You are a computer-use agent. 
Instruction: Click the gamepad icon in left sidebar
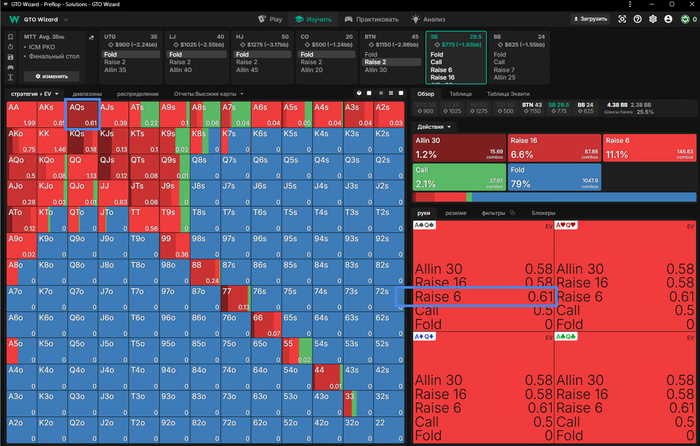pyautogui.click(x=11, y=67)
